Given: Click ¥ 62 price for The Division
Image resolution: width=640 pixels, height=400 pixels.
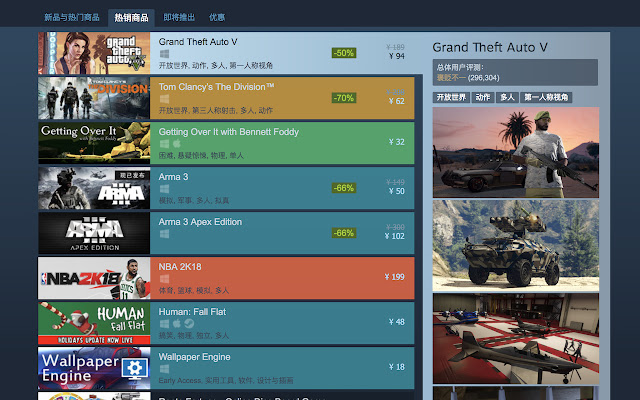Looking at the screenshot, I should (x=397, y=101).
